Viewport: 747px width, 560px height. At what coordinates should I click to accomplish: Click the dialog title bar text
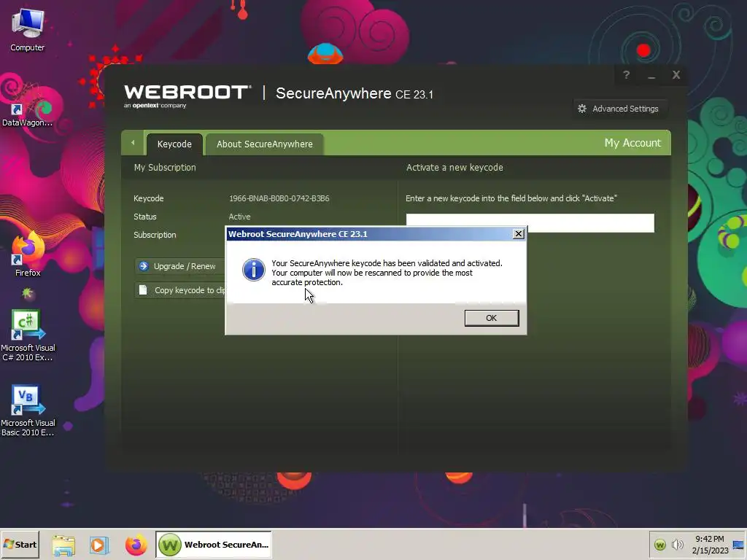click(x=298, y=234)
